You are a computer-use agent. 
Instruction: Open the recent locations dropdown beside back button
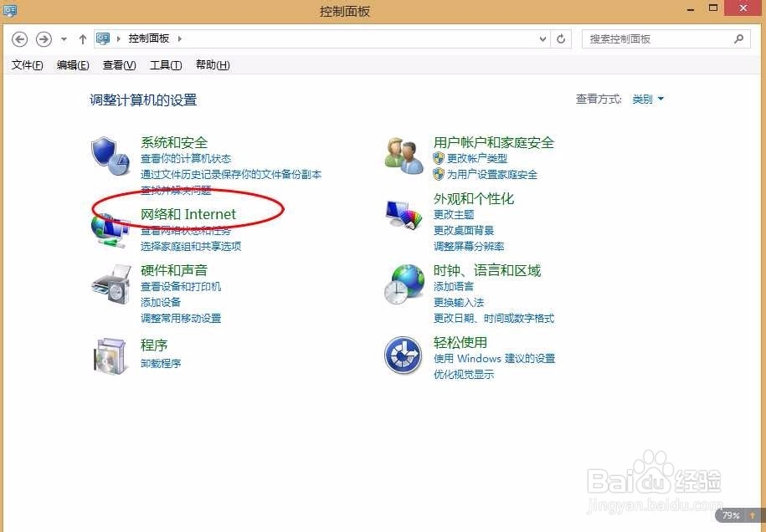click(x=64, y=38)
